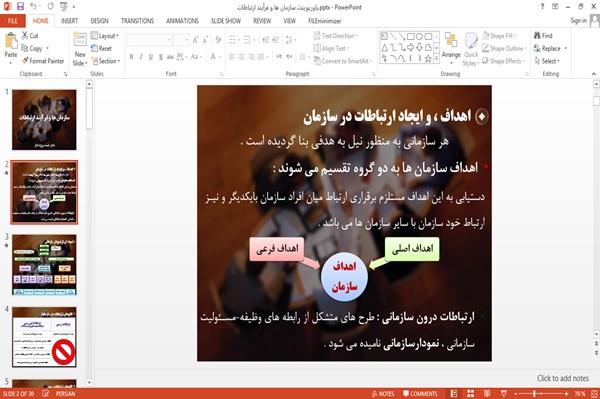The width and height of the screenshot is (600, 399).
Task: Toggle Bold formatting
Action: coord(131,57)
